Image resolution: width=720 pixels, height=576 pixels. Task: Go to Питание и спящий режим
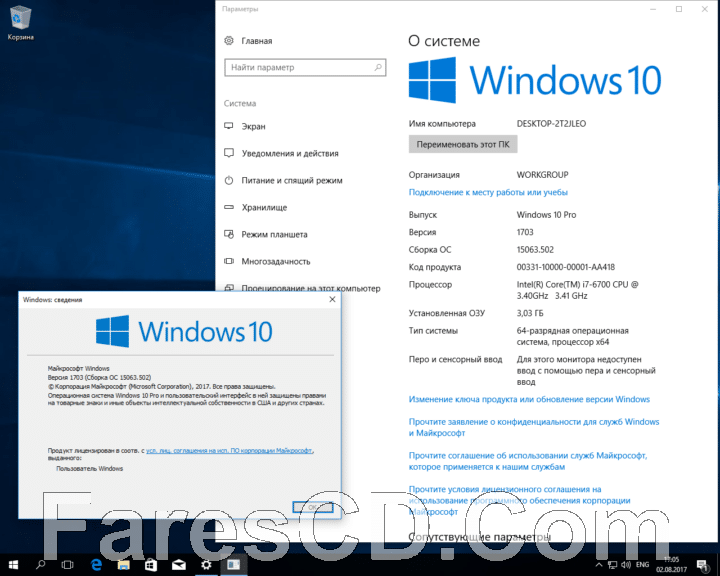click(x=292, y=181)
